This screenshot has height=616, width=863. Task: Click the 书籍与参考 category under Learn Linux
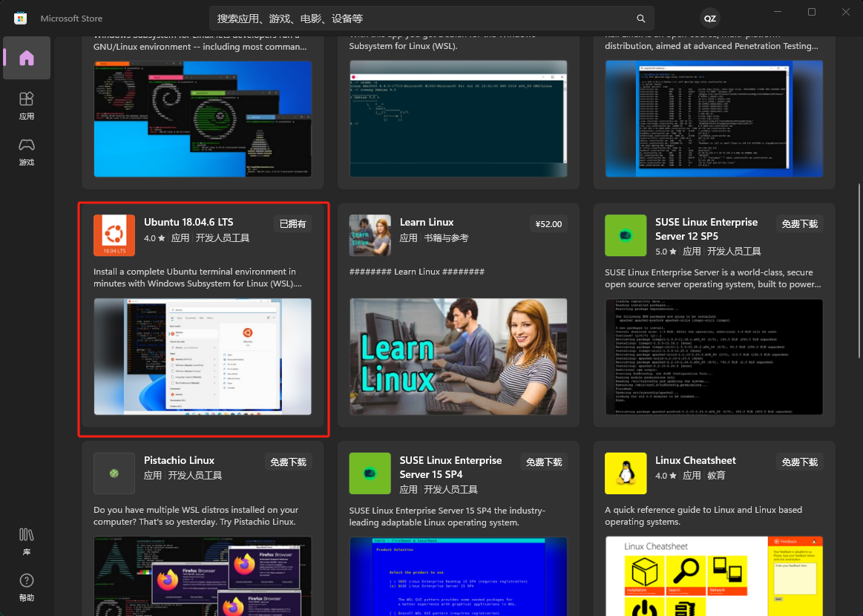coord(447,238)
